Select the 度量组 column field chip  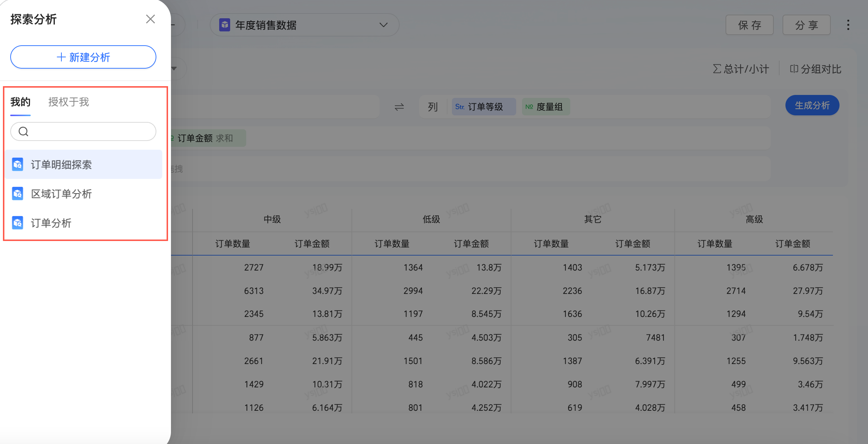pyautogui.click(x=546, y=107)
